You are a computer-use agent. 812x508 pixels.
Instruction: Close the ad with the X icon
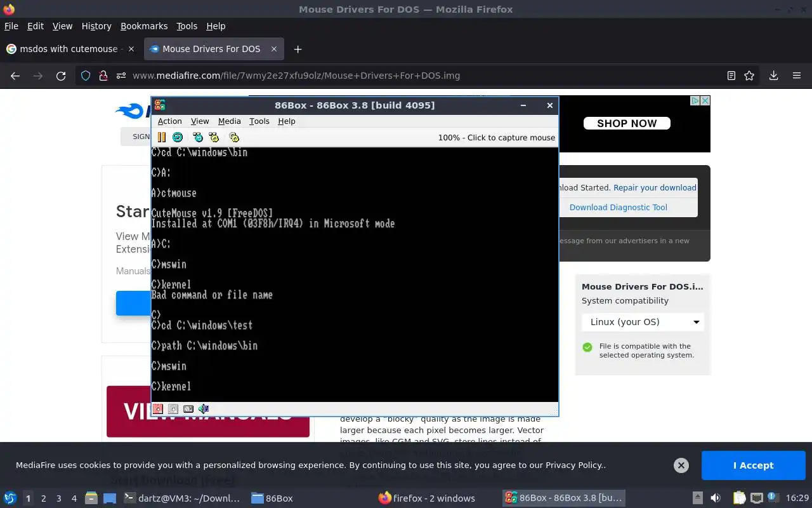point(705,101)
